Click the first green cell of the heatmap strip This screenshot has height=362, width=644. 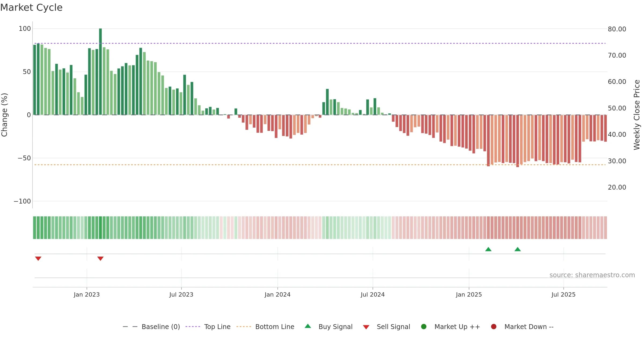pos(35,228)
